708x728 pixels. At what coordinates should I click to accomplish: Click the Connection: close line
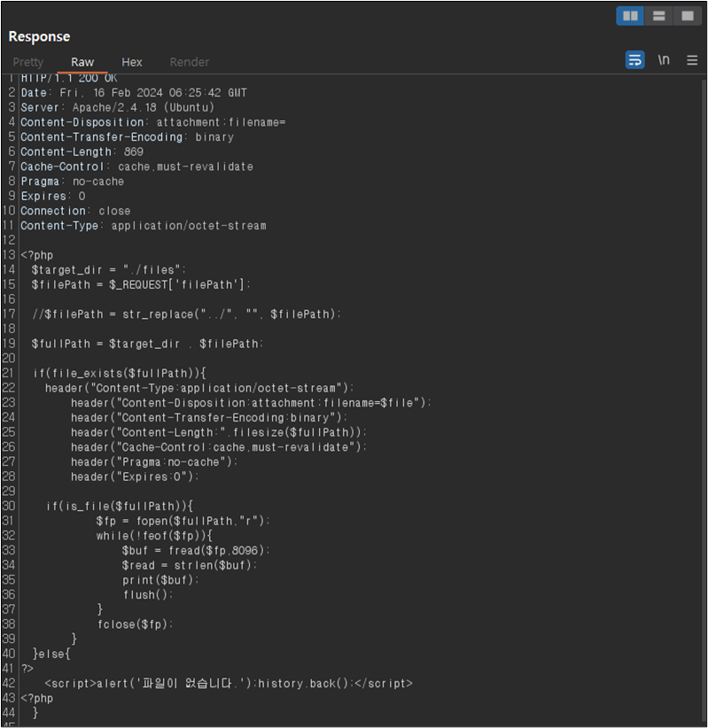[x=75, y=212]
